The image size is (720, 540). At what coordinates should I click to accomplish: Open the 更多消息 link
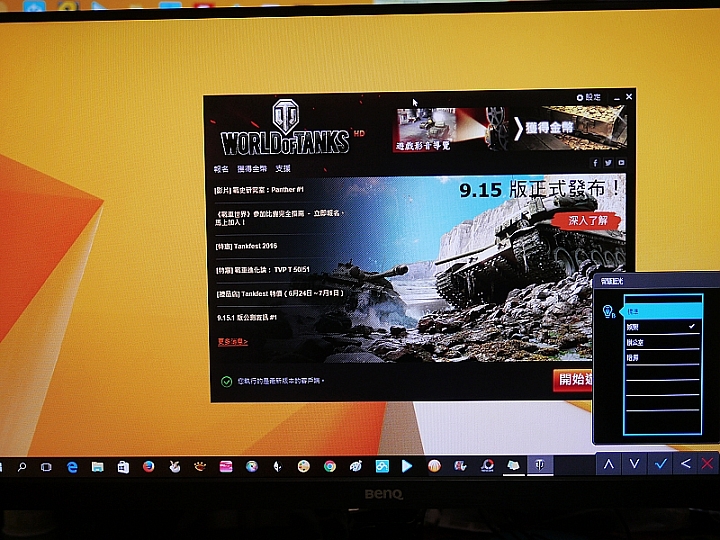233,342
